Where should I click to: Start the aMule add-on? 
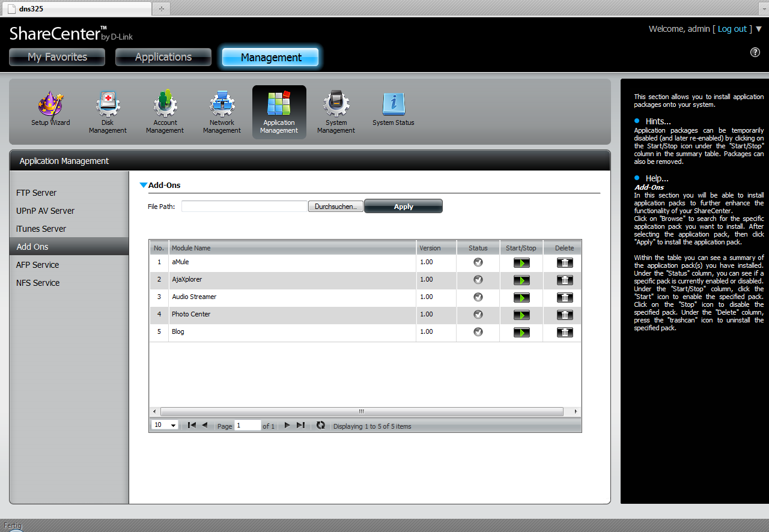tap(521, 262)
